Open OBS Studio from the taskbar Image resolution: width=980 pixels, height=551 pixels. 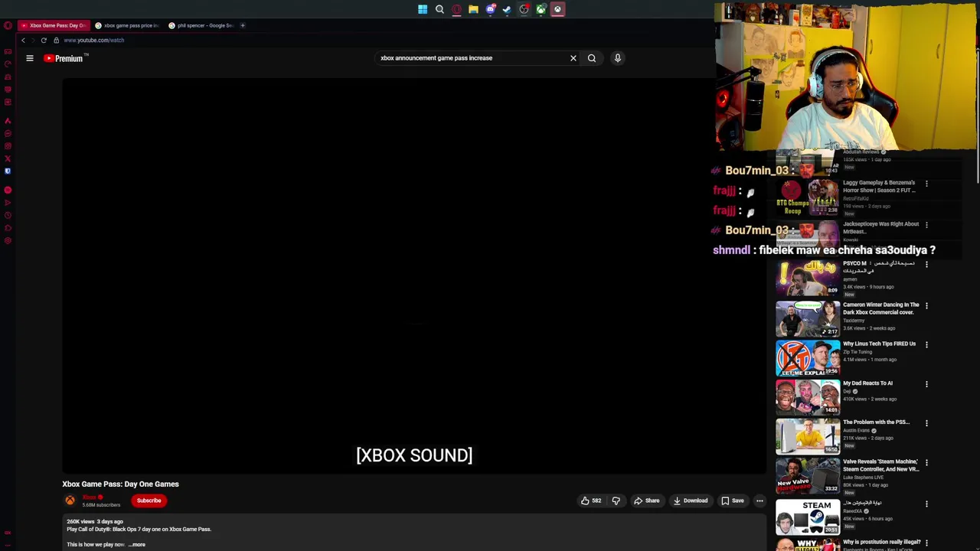(x=524, y=9)
